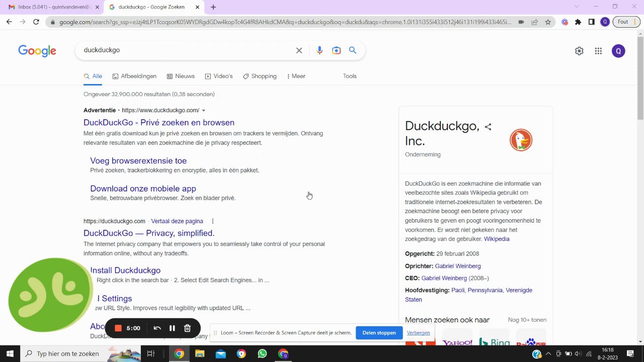Open the Install Duckduckgo sitelink
The width and height of the screenshot is (644, 362).
(125, 270)
